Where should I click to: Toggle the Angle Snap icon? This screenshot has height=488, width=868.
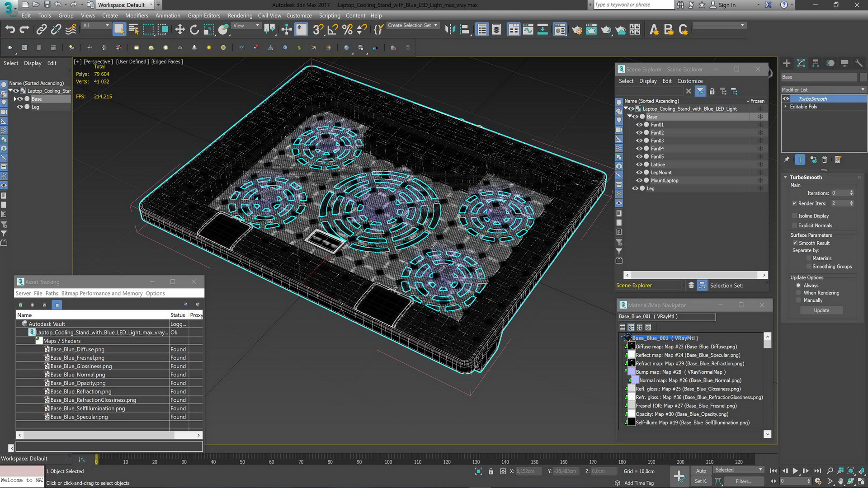point(333,30)
